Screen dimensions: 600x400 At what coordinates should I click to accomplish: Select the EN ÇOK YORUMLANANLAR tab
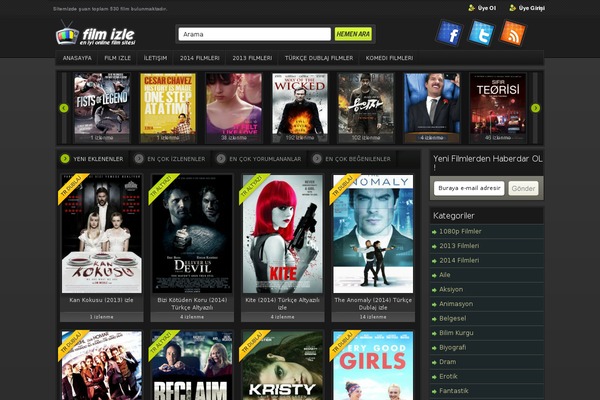tap(259, 159)
